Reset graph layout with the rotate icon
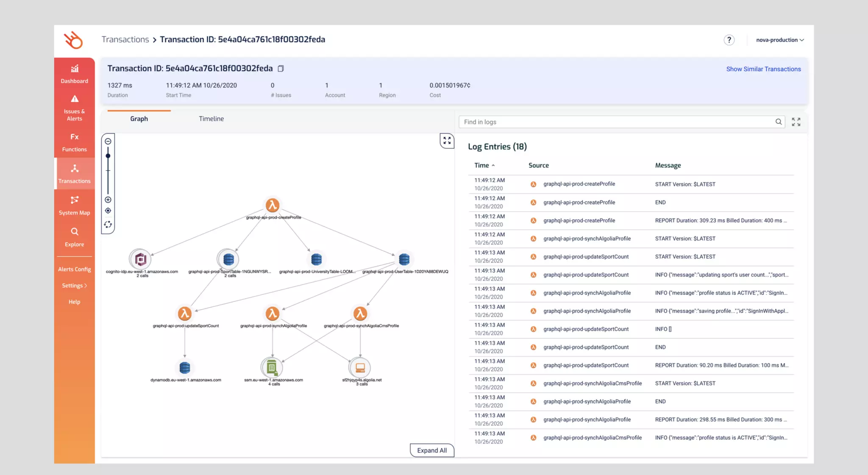 click(108, 224)
